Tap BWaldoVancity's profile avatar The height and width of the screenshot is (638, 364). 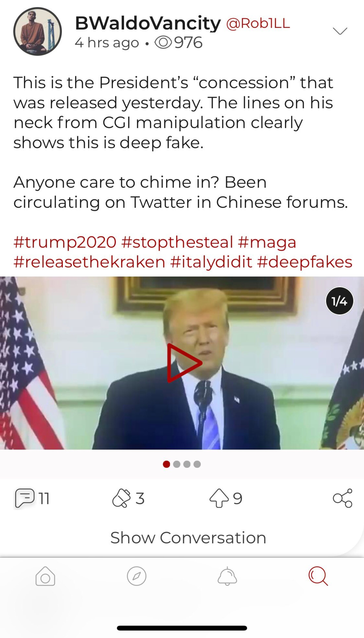[x=38, y=31]
